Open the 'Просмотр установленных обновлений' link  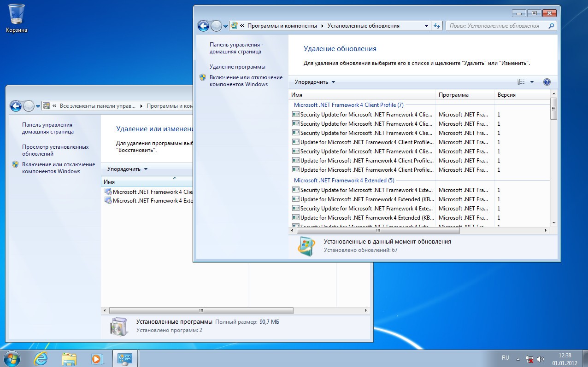click(55, 150)
